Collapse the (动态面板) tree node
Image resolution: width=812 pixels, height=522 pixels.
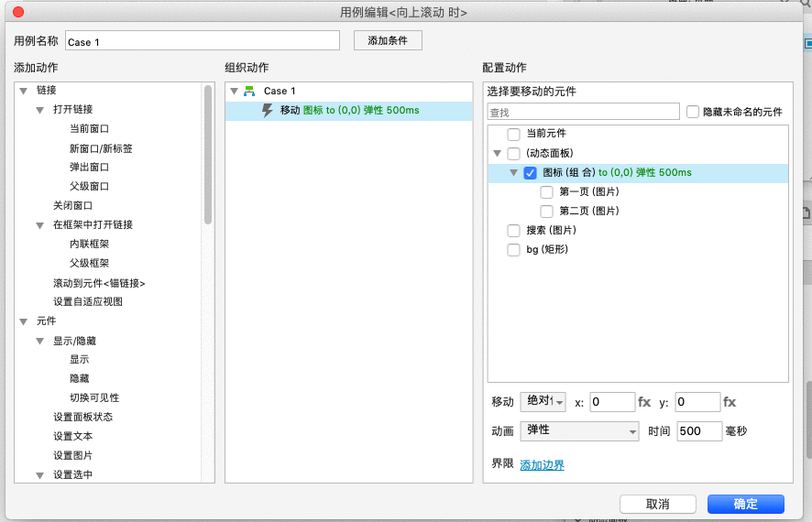497,153
